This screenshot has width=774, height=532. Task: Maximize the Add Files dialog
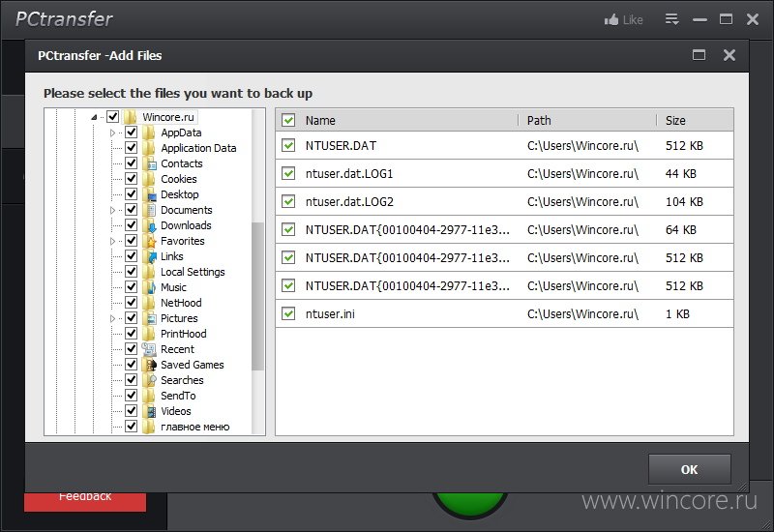(699, 55)
